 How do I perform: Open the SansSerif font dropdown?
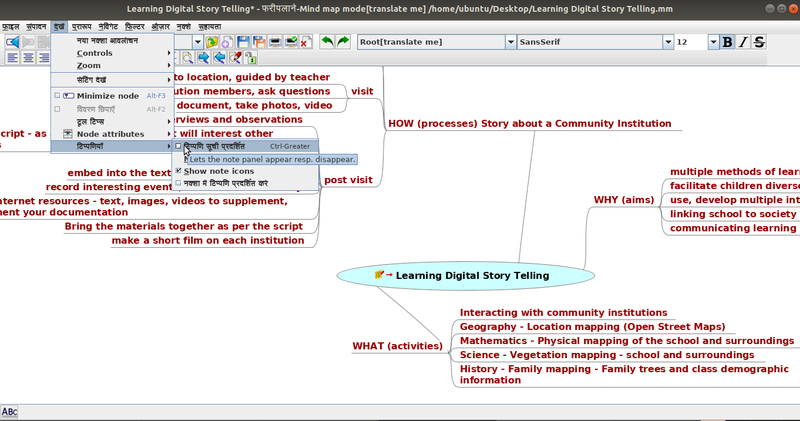(x=668, y=42)
